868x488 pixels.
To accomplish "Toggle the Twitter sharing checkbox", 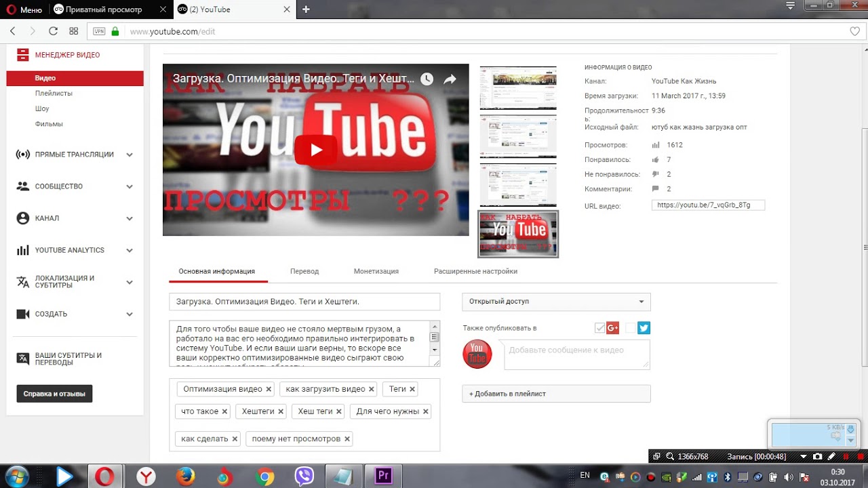I will tap(631, 328).
